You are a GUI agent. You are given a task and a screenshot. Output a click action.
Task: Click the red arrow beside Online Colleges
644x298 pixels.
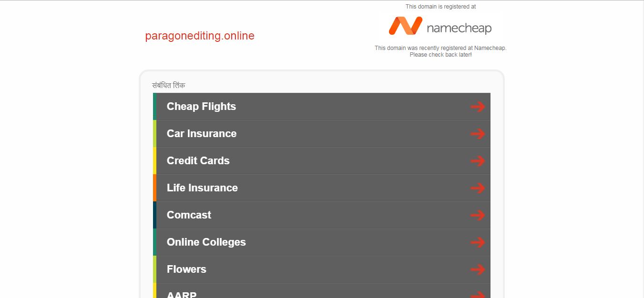coord(478,242)
